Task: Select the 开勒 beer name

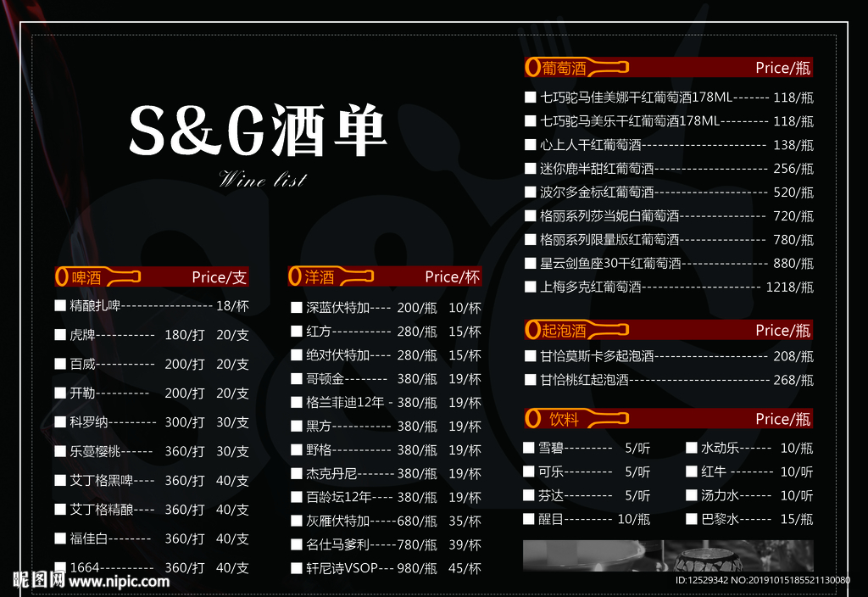Action: click(x=82, y=393)
